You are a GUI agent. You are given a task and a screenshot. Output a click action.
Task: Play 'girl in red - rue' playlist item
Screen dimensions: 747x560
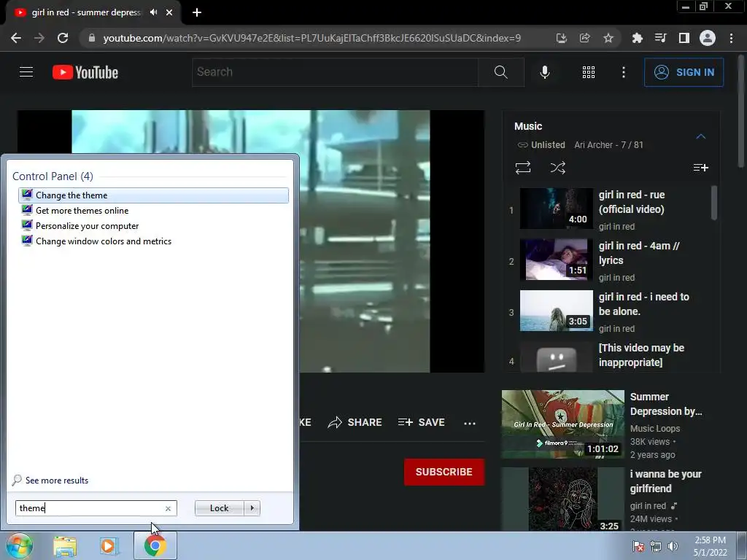611,209
